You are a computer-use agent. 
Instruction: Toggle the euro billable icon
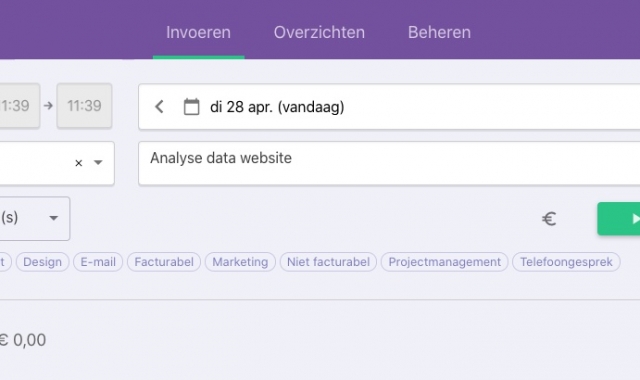pos(549,219)
